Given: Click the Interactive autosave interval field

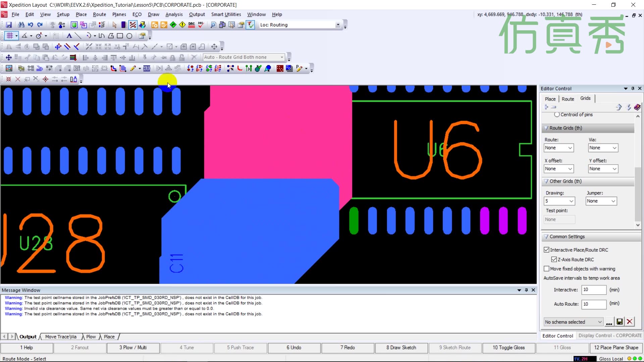Looking at the screenshot, I should click(x=593, y=290).
